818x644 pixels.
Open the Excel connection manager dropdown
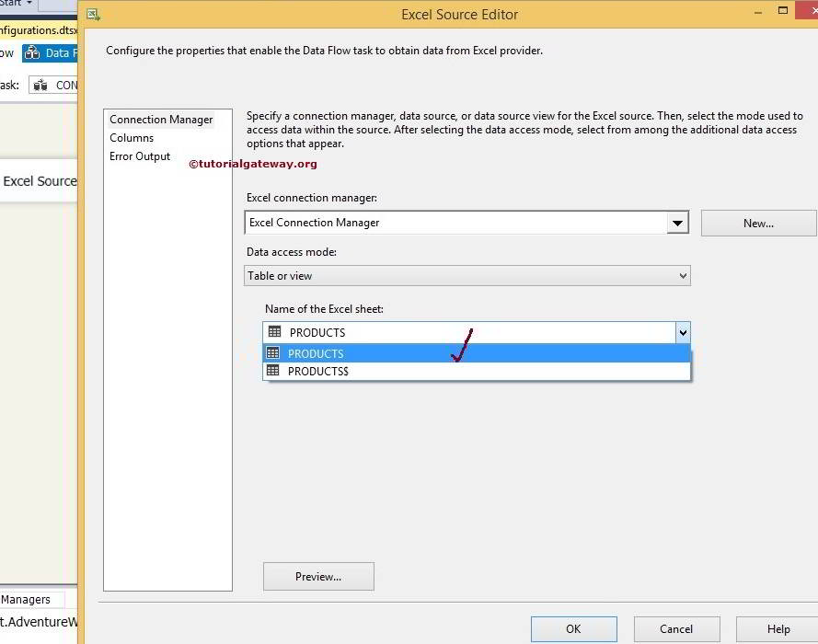pyautogui.click(x=678, y=223)
